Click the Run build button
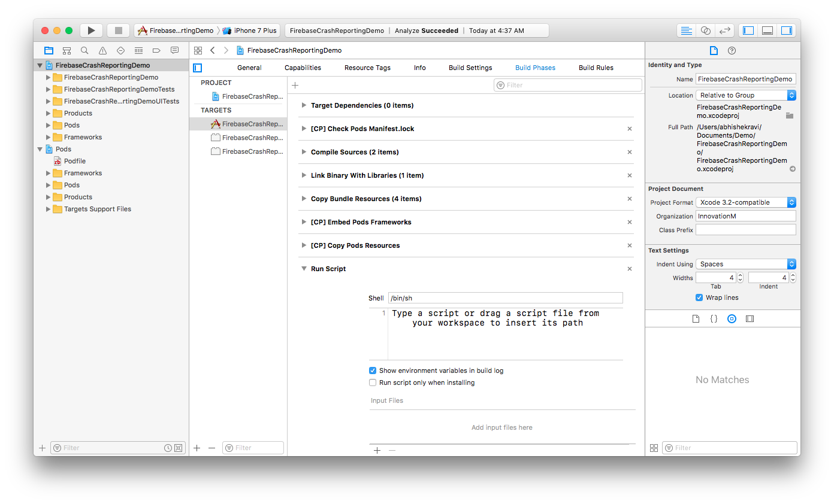The image size is (834, 504). (x=91, y=31)
